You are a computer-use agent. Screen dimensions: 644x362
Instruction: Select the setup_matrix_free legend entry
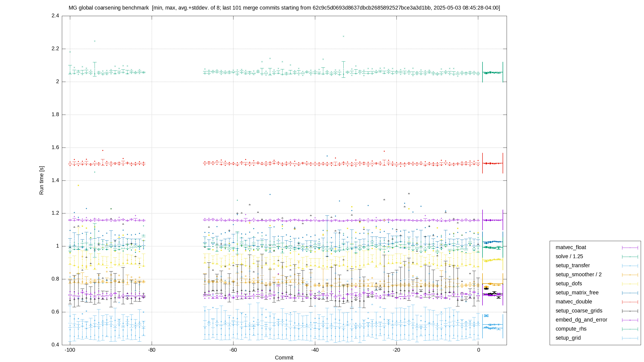[x=577, y=293]
